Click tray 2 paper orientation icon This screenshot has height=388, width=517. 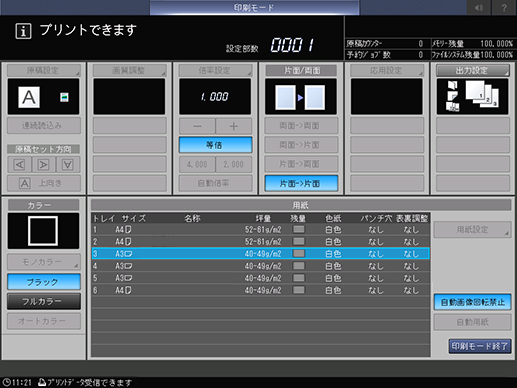128,242
